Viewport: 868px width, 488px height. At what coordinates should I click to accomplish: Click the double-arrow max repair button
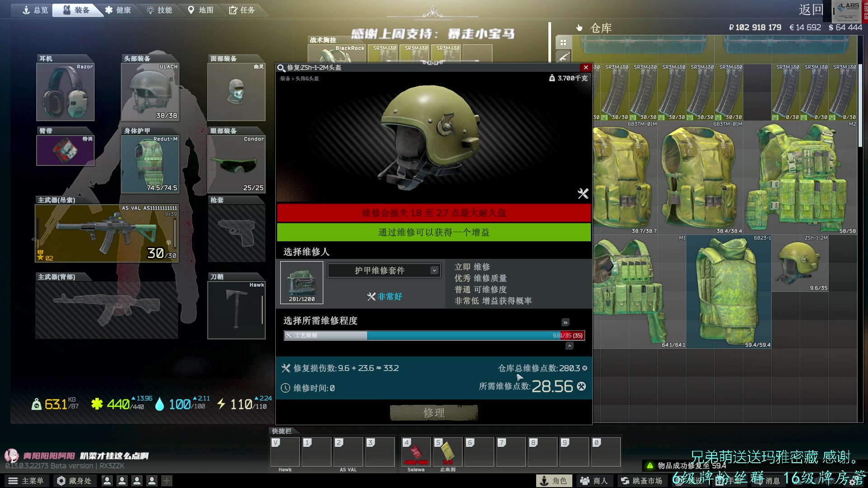[x=565, y=322]
